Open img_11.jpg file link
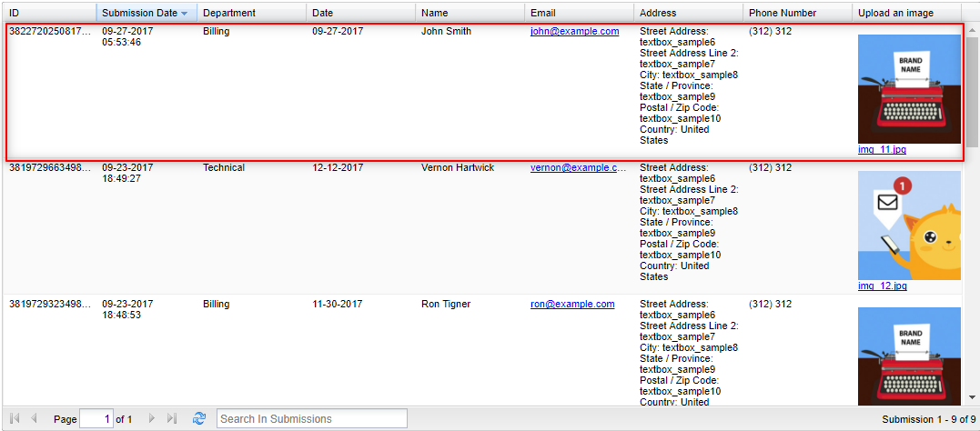 click(882, 150)
